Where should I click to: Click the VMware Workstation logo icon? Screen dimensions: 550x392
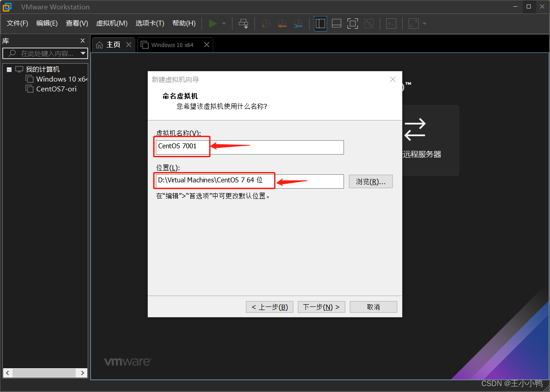7,7
